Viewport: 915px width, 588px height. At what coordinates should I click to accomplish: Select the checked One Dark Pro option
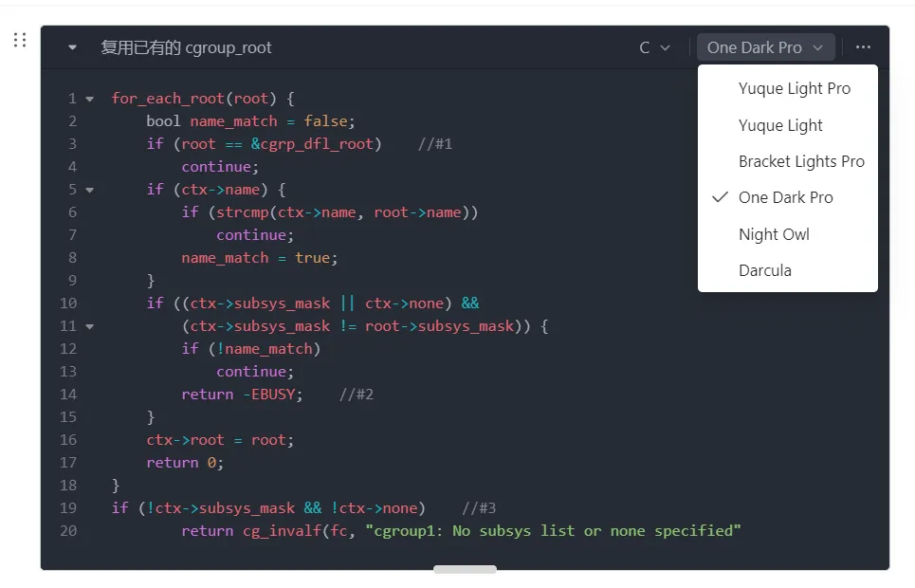tap(788, 198)
